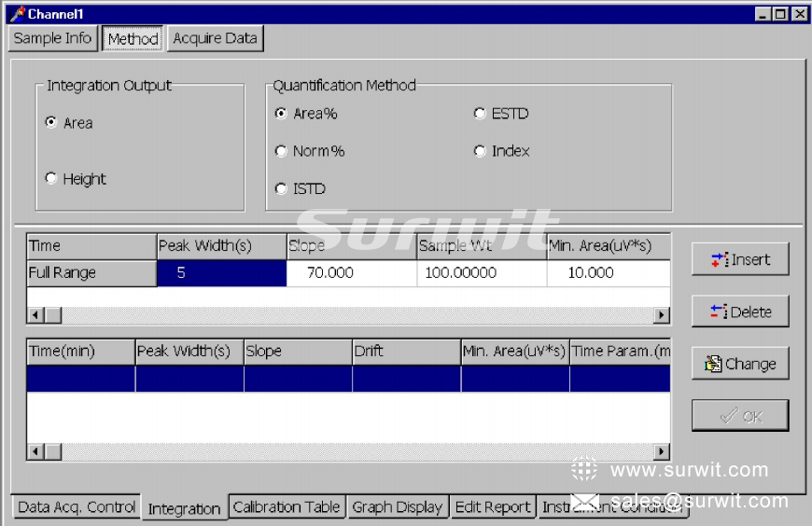Click right arrow of upper table scrollbar
This screenshot has width=812, height=526.
click(x=662, y=315)
